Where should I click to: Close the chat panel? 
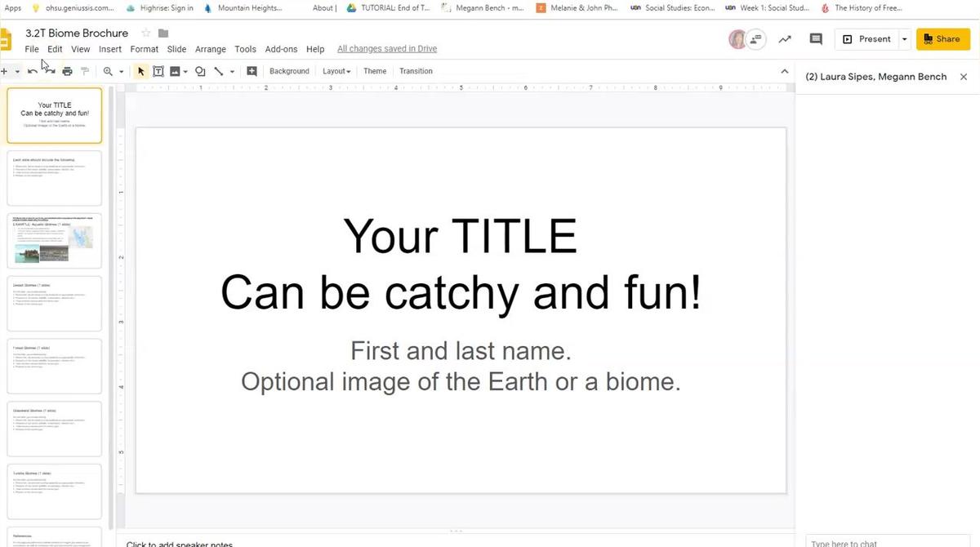tap(964, 76)
